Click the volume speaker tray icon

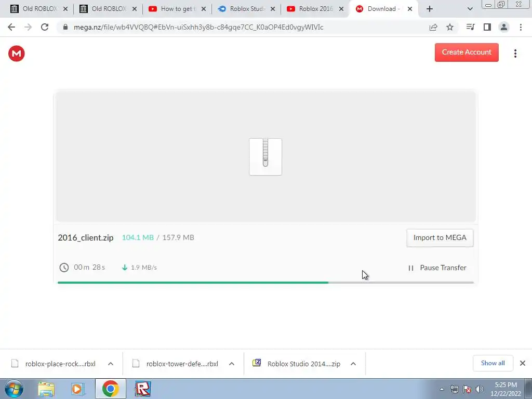pyautogui.click(x=480, y=389)
